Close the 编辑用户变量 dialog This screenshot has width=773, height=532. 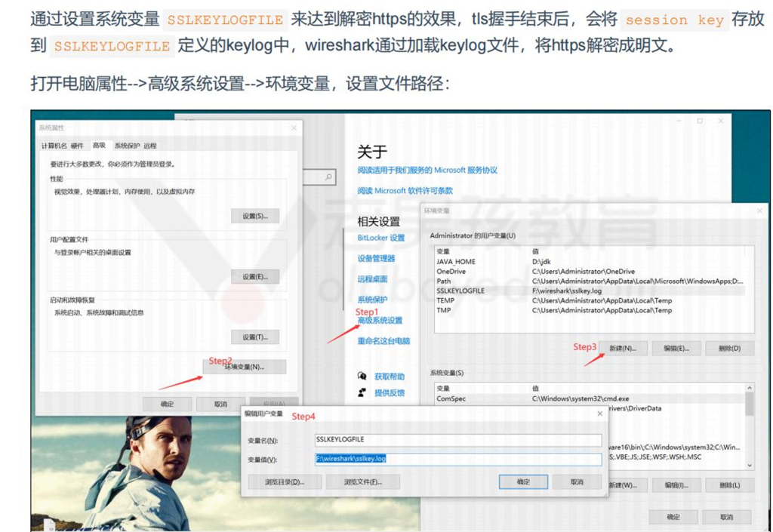tap(600, 414)
